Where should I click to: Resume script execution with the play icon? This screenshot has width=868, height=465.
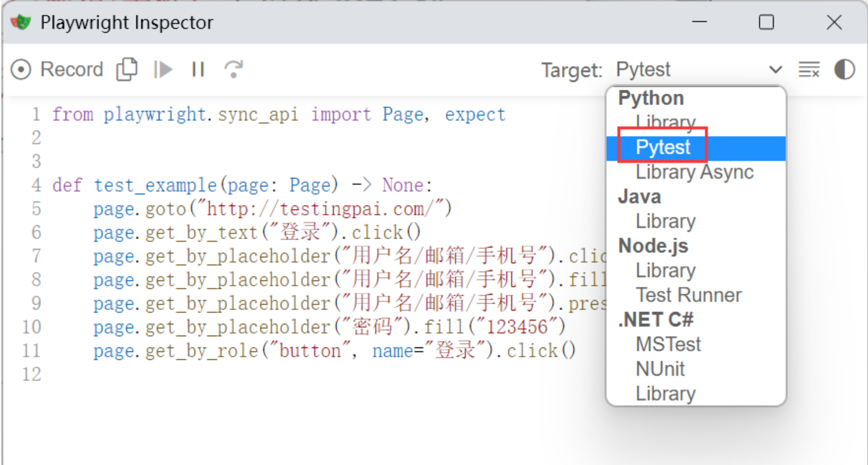[x=162, y=69]
